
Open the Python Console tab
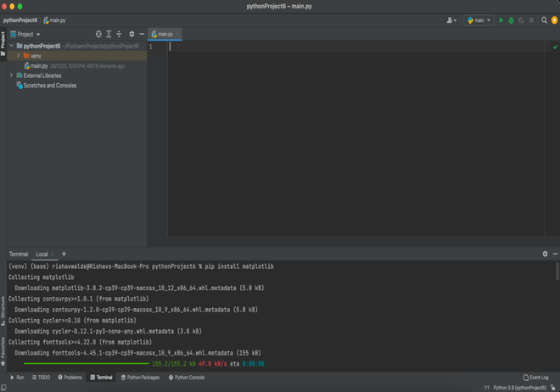187,378
